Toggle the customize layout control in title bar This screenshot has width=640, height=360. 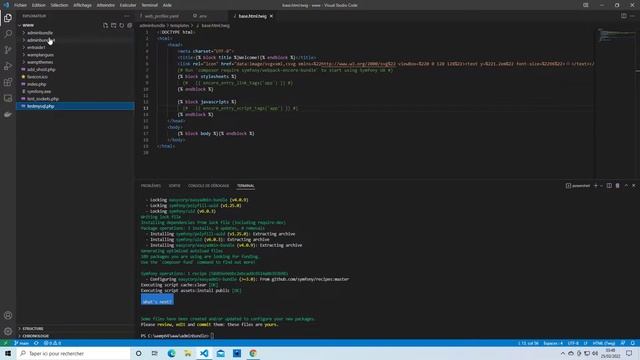(586, 5)
